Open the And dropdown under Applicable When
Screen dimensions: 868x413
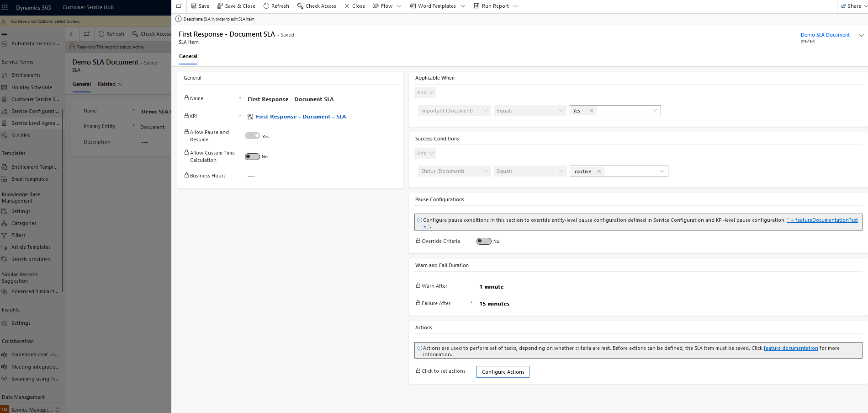(x=425, y=92)
